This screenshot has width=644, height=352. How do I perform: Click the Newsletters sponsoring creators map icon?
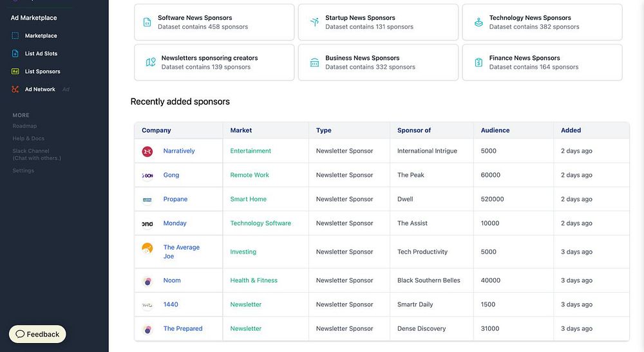[151, 62]
